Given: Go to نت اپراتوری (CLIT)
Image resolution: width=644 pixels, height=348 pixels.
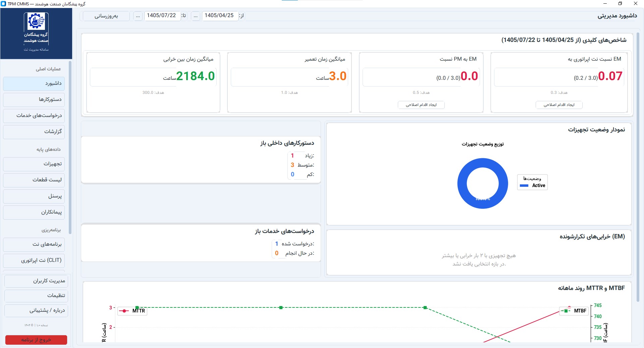Looking at the screenshot, I should pos(34,260).
